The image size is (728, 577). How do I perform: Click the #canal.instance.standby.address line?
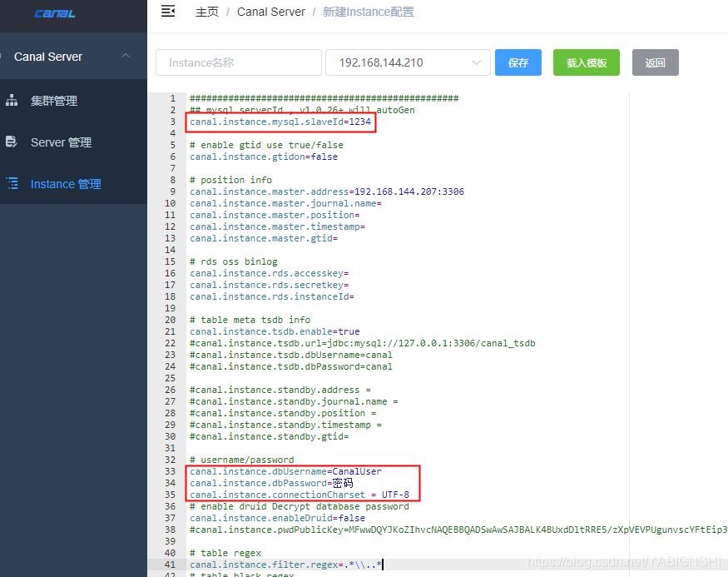(280, 390)
